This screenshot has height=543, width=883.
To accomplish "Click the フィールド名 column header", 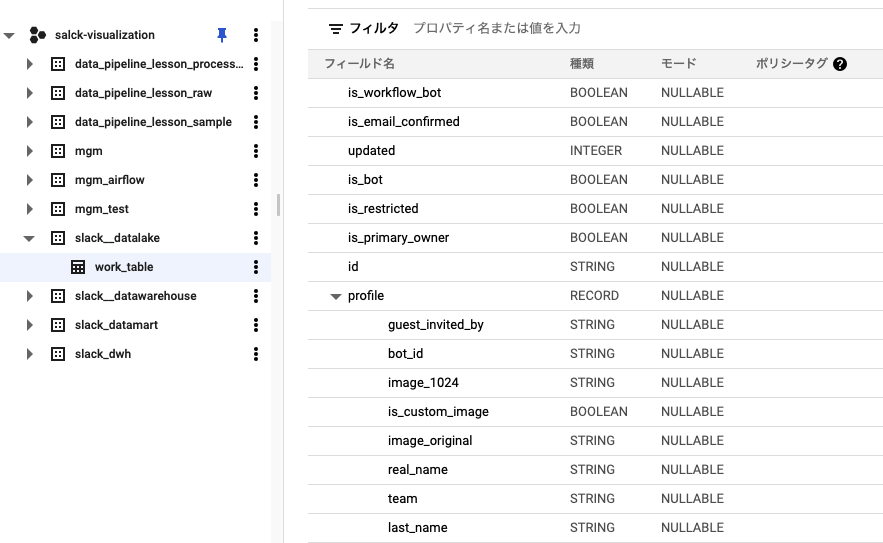I will click(x=359, y=64).
